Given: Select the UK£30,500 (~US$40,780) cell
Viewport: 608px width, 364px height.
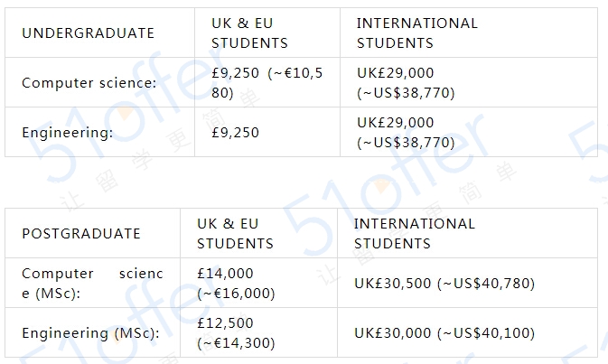Looking at the screenshot, I should point(468,283).
